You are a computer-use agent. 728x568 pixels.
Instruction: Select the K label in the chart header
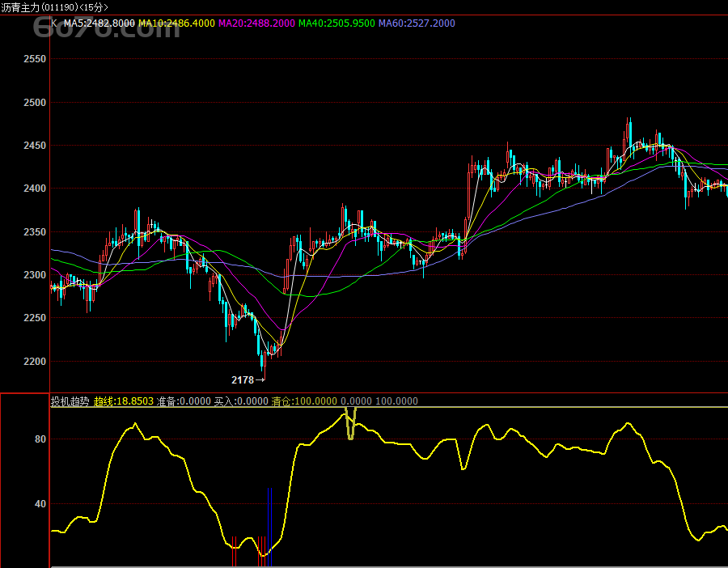click(x=54, y=23)
